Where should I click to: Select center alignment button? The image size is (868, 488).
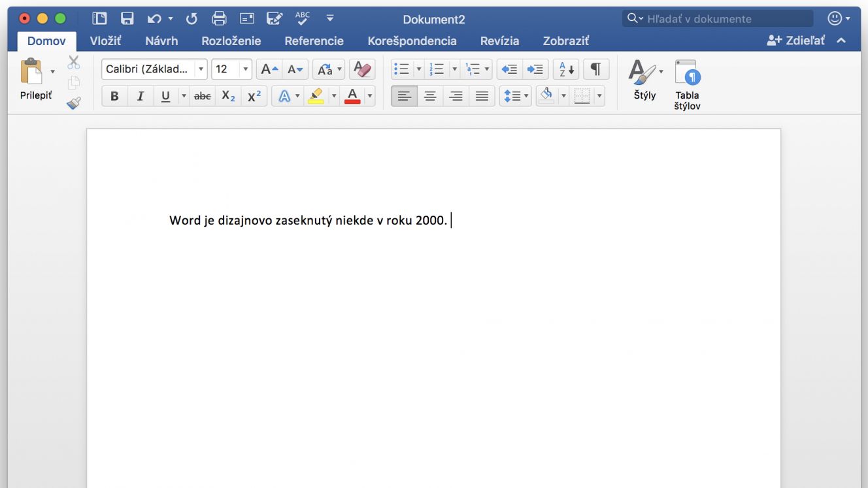[x=430, y=96]
